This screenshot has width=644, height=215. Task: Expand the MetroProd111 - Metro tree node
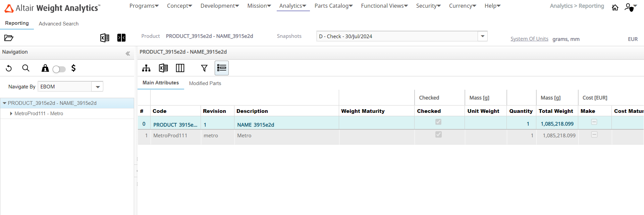pyautogui.click(x=11, y=114)
